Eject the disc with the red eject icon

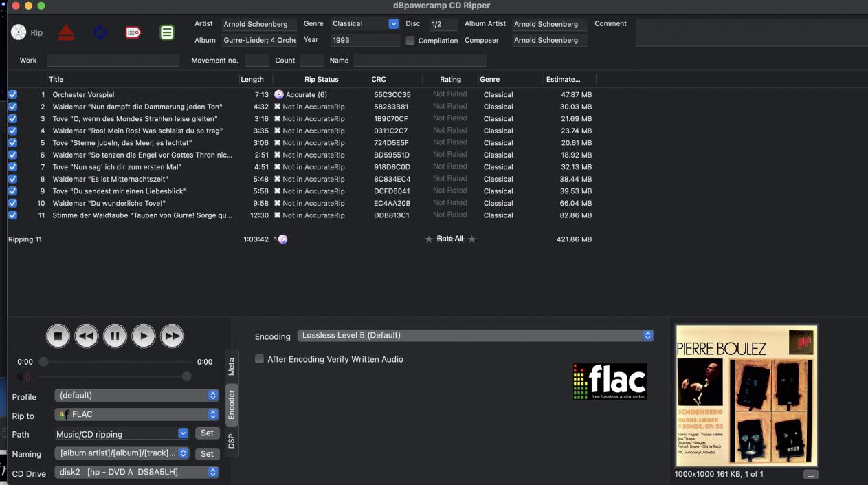(x=66, y=32)
